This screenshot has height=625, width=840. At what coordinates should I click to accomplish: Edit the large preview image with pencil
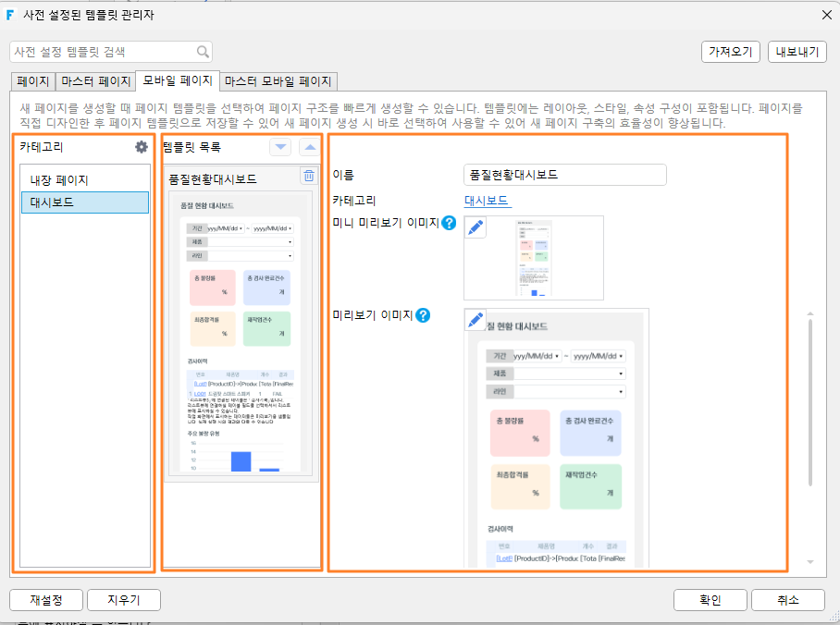[476, 320]
